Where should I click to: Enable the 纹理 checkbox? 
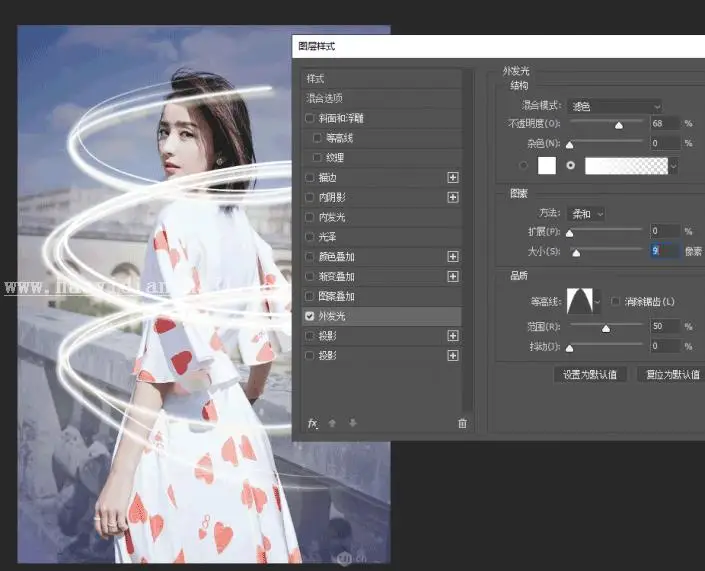[x=317, y=158]
